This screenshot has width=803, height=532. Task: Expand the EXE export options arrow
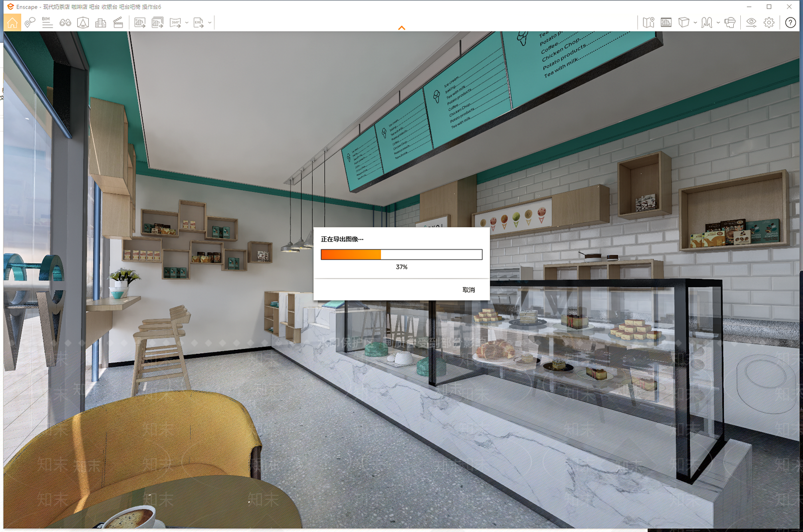[210, 23]
